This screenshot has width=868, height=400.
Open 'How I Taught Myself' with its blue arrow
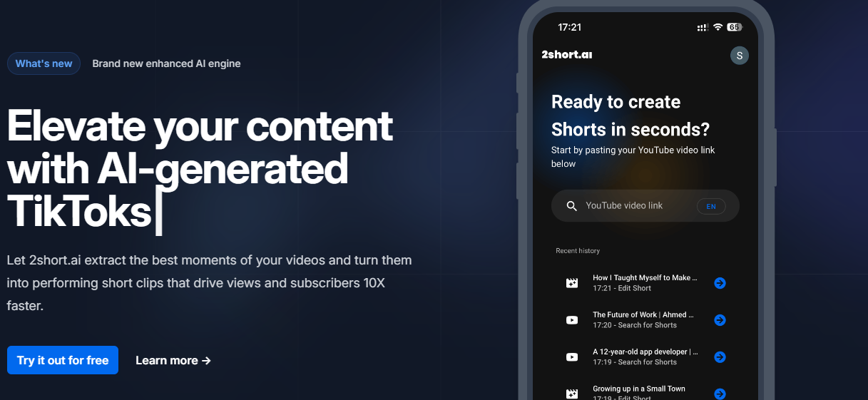720,283
